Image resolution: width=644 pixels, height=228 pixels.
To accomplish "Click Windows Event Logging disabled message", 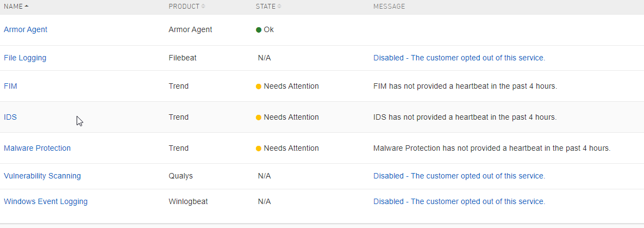I will point(459,201).
